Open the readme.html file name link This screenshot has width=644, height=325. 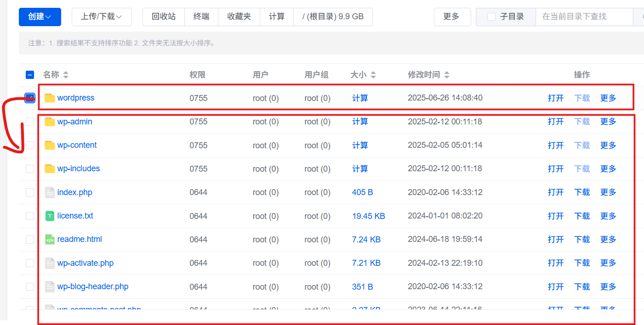[80, 239]
